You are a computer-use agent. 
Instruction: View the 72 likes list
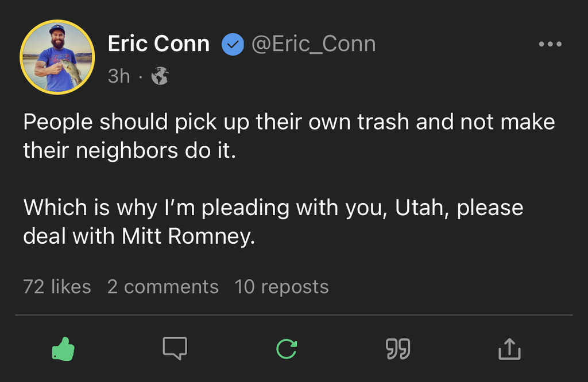(x=57, y=287)
